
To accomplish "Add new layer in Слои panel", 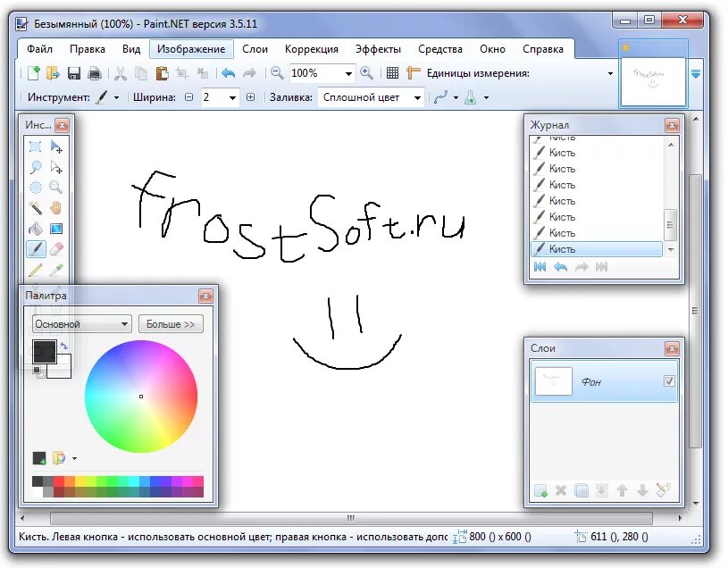I will pyautogui.click(x=540, y=490).
